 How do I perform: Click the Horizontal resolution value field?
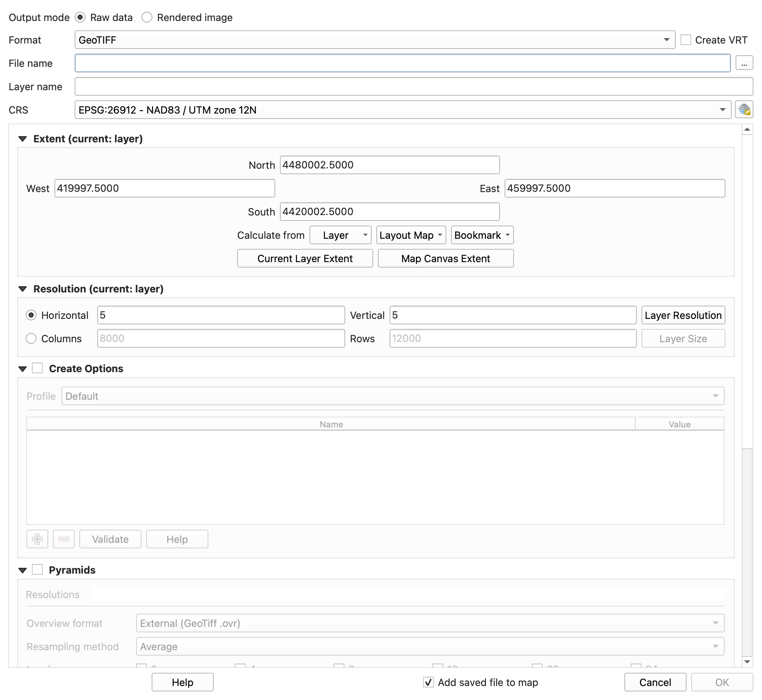tap(221, 315)
